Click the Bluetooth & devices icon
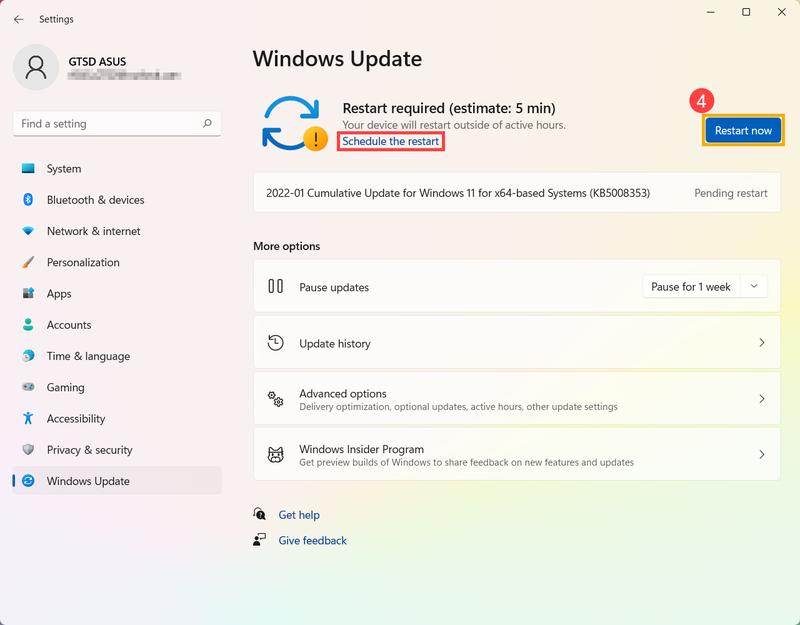The height and width of the screenshot is (625, 800). coord(28,200)
